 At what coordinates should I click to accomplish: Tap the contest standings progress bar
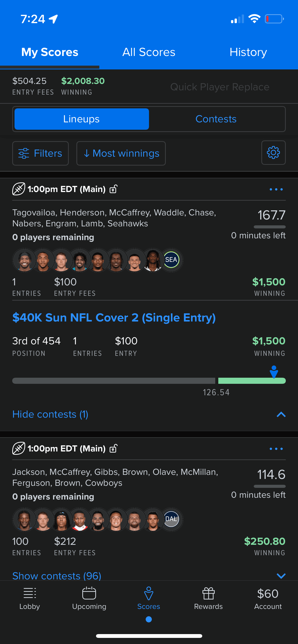pos(149,381)
